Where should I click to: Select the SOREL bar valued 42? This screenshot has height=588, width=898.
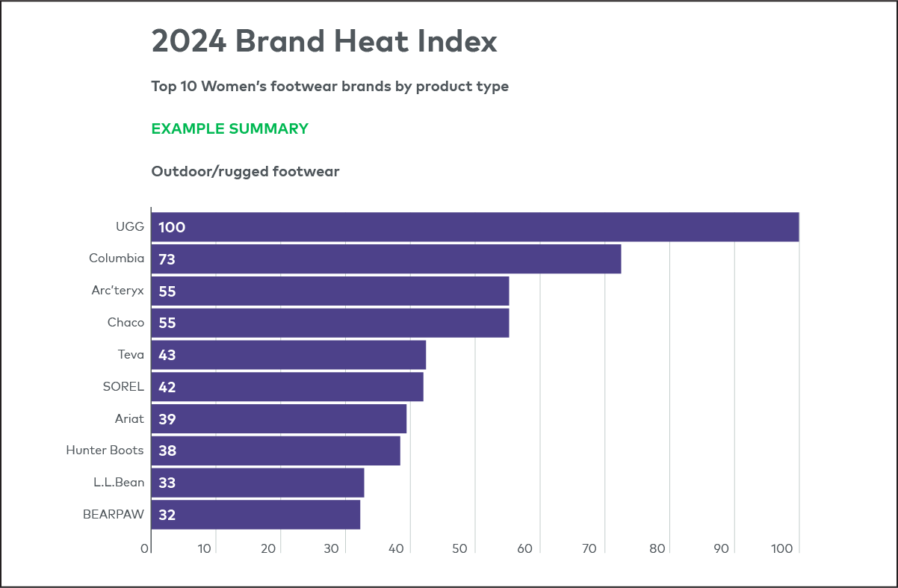pos(287,387)
